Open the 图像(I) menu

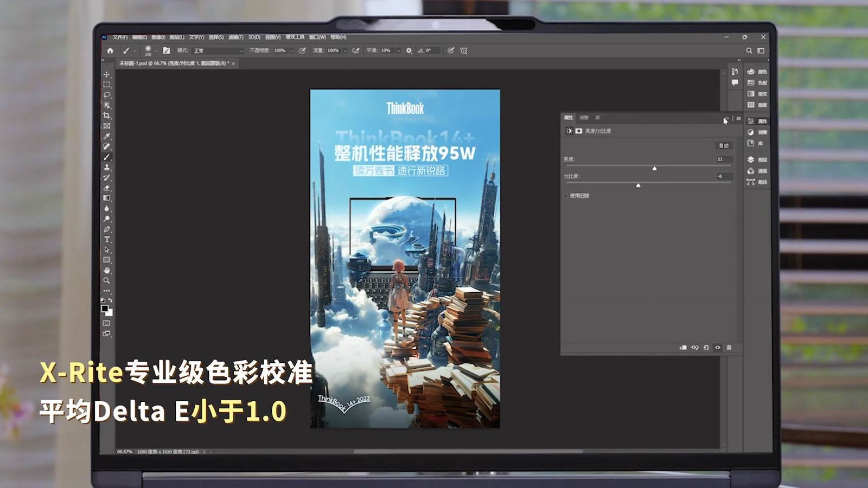[158, 37]
